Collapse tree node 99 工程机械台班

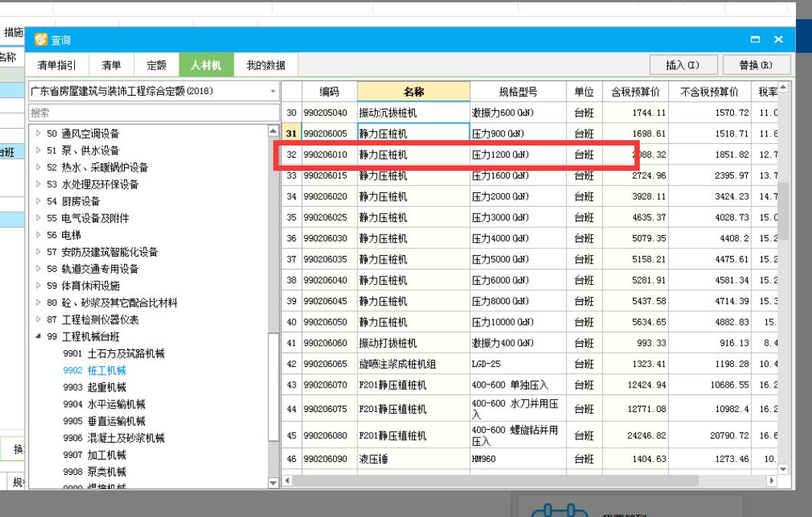[x=38, y=337]
